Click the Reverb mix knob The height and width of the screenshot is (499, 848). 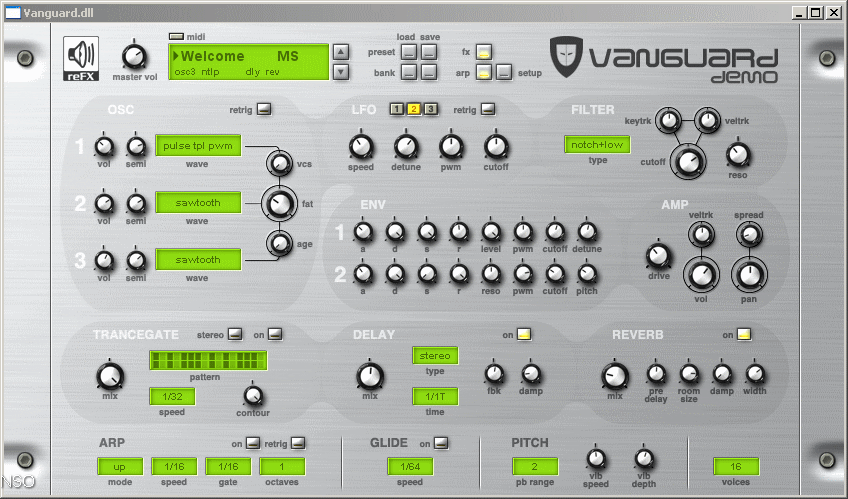pos(615,376)
